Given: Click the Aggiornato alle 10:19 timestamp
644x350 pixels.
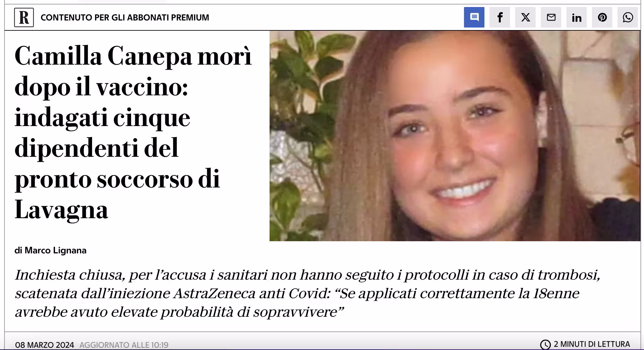Looking at the screenshot, I should point(124,345).
